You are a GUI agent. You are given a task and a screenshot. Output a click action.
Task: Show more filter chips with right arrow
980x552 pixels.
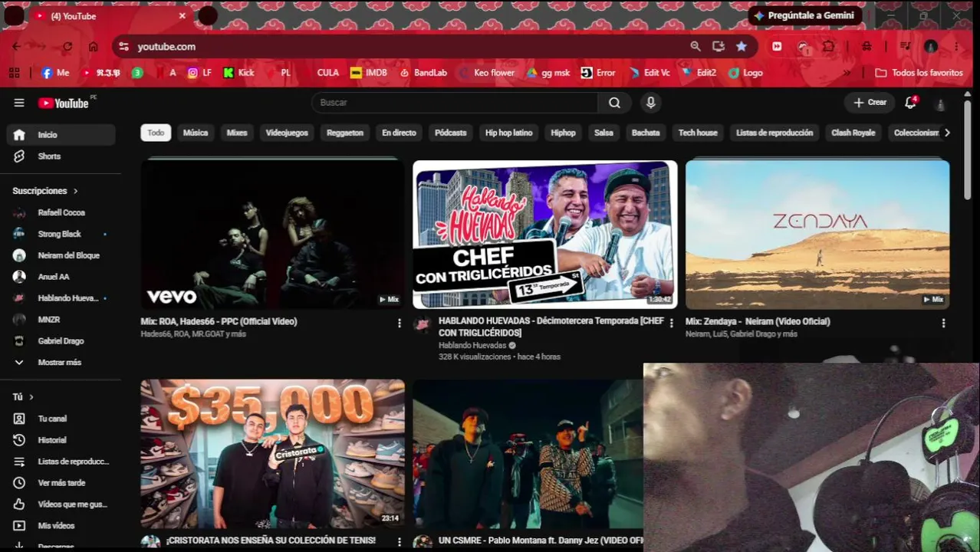(x=947, y=133)
